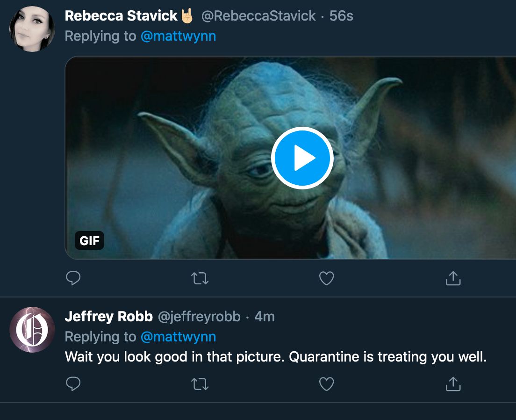
Task: Open the 4m timestamp of Jeffrey's tweet
Action: (264, 317)
